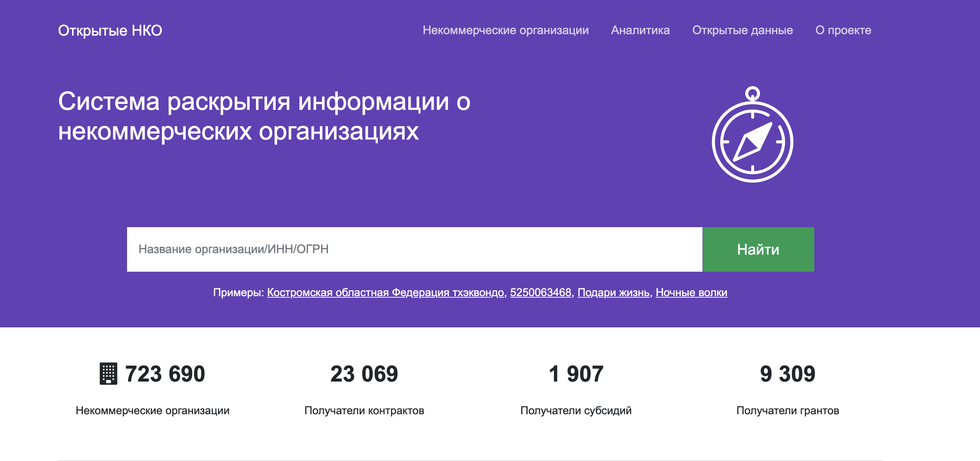Screen dimensions: 980x461
Task: Click the example ИНН 5250063468 link
Action: pos(540,292)
